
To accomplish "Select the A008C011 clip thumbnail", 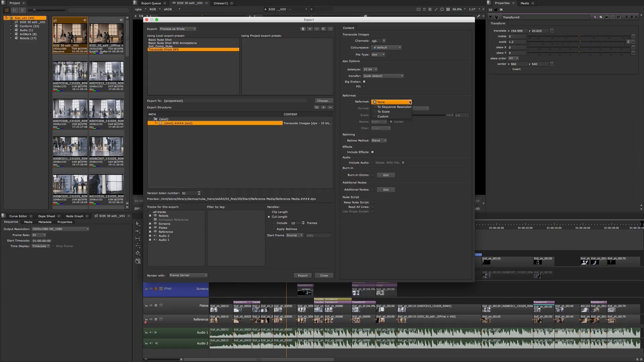I will pos(70,146).
